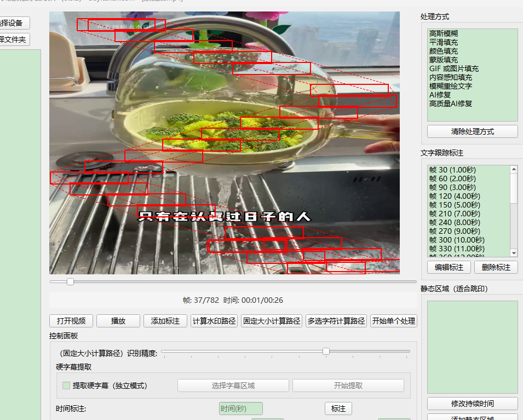Click 开始单个处理 button
Image resolution: width=523 pixels, height=420 pixels.
coord(394,321)
